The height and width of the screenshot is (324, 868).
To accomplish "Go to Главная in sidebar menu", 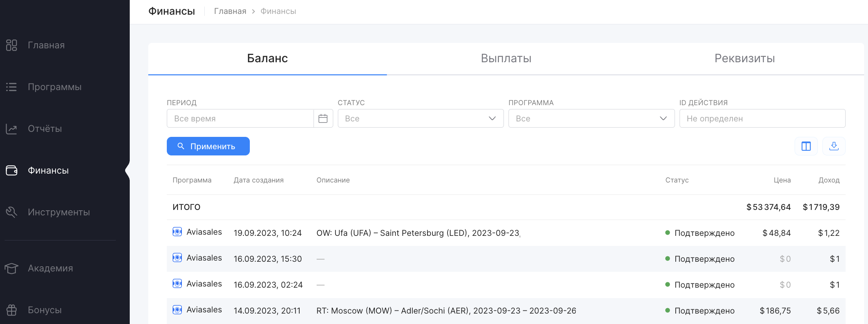I will coord(46,45).
